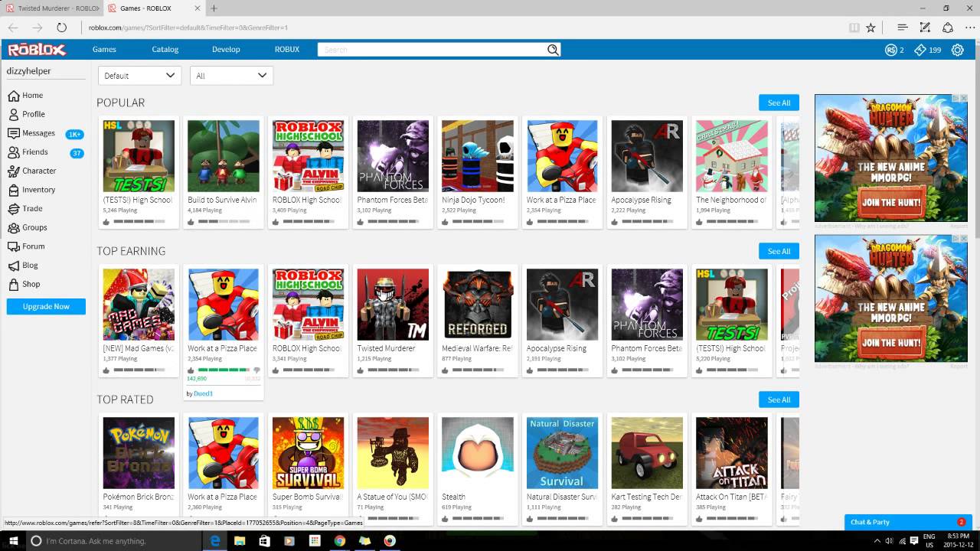Click the Forum sidebar icon
Viewport: 980px width, 551px height.
click(x=14, y=246)
